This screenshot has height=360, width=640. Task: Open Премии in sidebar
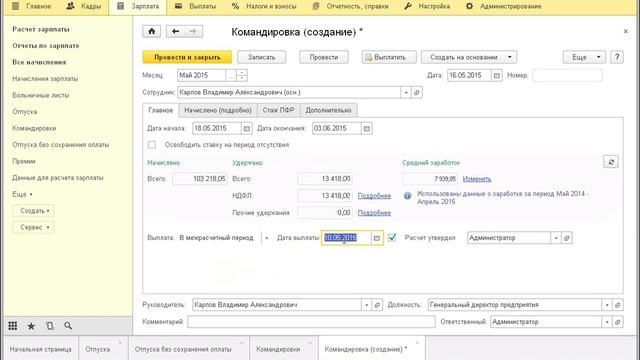[24, 161]
